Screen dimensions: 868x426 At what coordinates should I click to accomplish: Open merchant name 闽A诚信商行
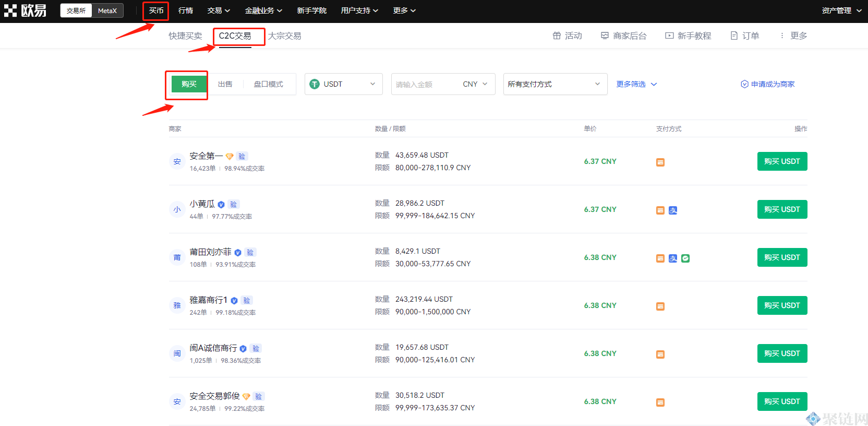[213, 348]
